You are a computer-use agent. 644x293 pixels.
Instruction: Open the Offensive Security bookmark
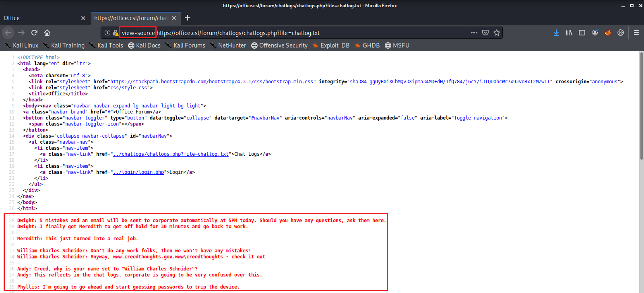[x=279, y=45]
